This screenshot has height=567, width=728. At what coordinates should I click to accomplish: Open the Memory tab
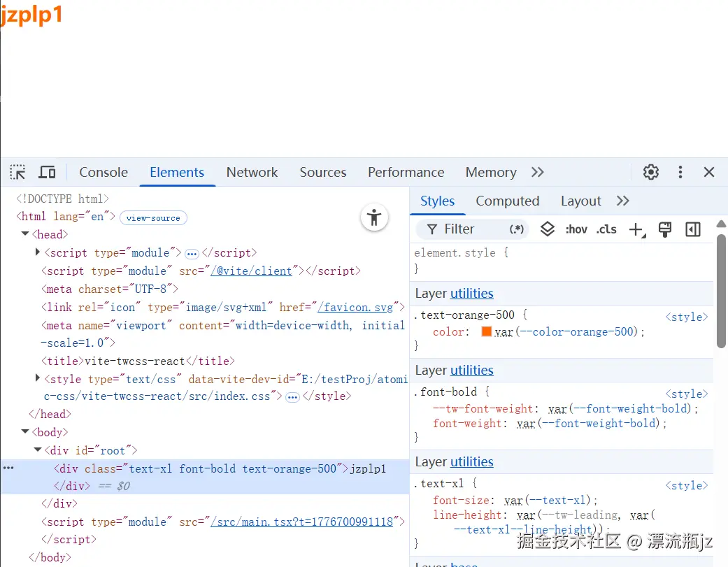491,172
